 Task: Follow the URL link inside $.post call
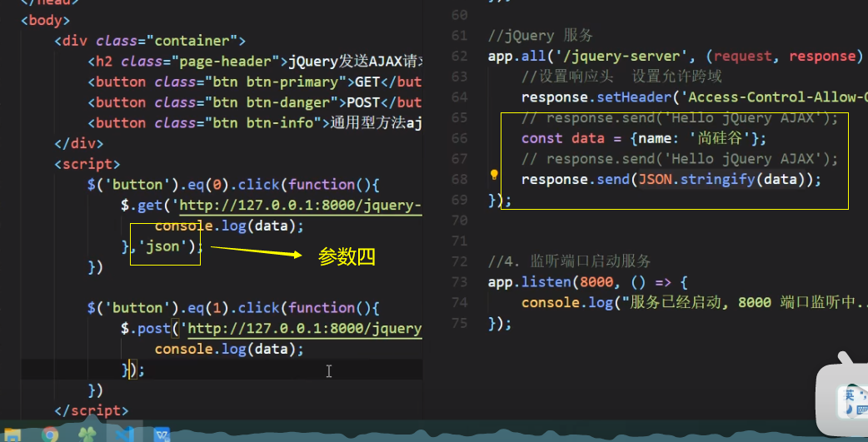pos(306,329)
